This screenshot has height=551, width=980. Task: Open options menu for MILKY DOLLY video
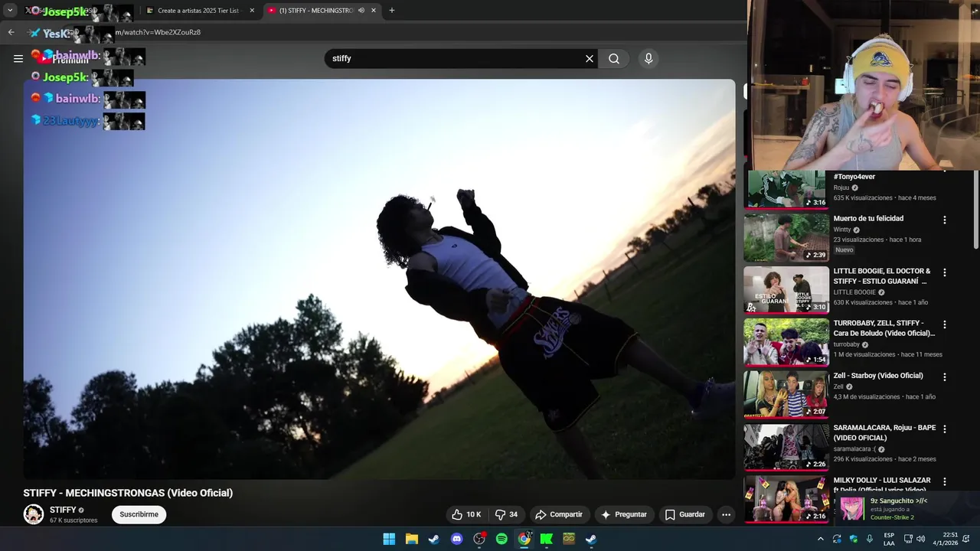(x=944, y=481)
